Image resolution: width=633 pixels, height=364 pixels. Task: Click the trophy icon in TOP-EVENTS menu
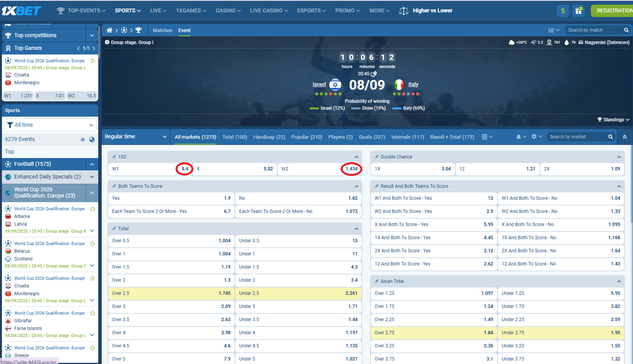coord(61,11)
